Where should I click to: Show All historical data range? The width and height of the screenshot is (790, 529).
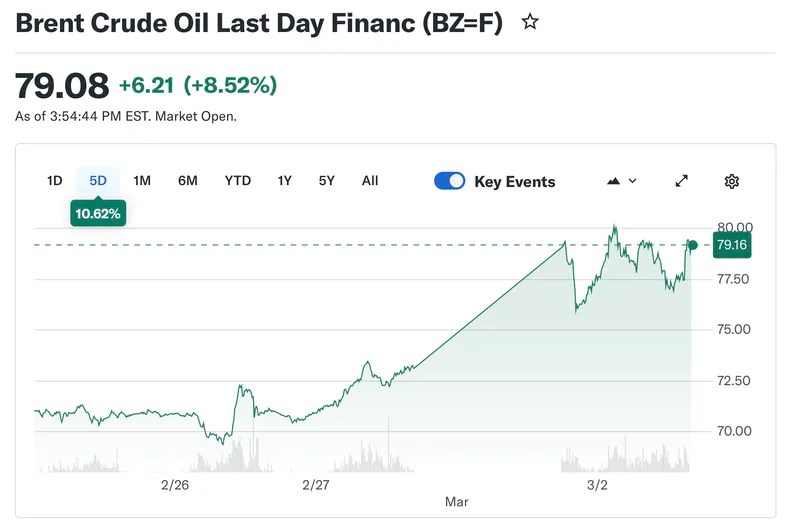click(x=370, y=181)
